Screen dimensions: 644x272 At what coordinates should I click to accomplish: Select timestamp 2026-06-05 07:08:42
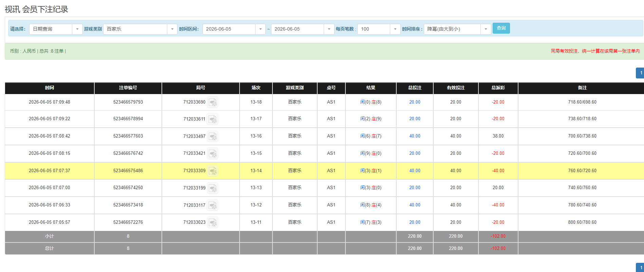tap(50, 136)
